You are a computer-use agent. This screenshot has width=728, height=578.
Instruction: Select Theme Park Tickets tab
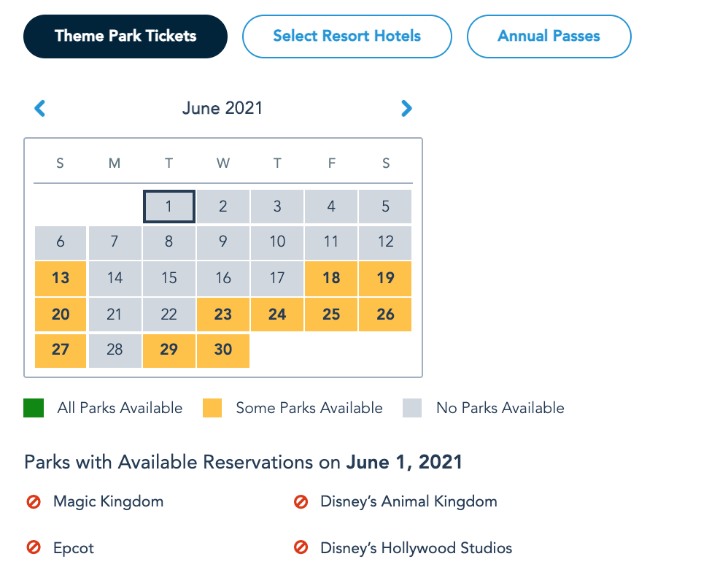[125, 36]
